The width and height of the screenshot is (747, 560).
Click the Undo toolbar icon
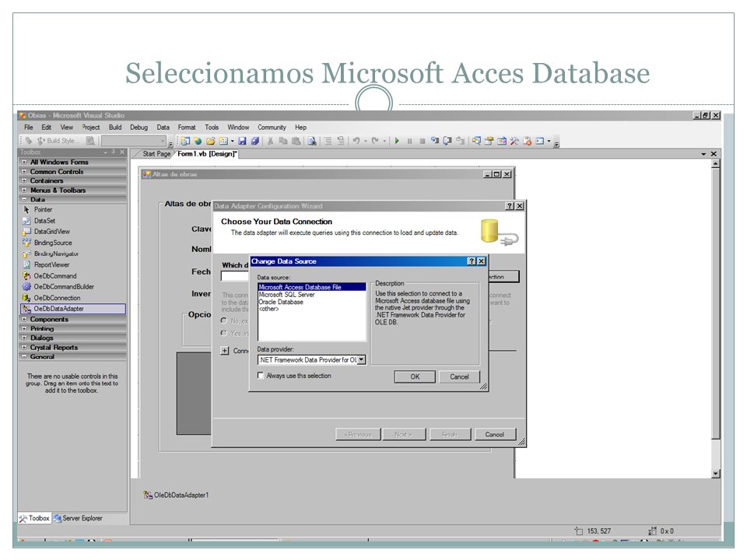pos(356,141)
